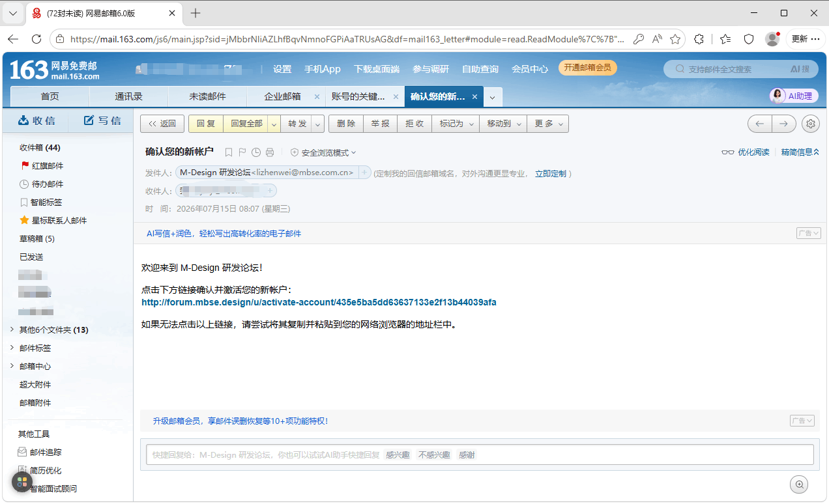This screenshot has height=504, width=829.
Task: Open 星标联系人邮件 folder
Action: [53, 221]
